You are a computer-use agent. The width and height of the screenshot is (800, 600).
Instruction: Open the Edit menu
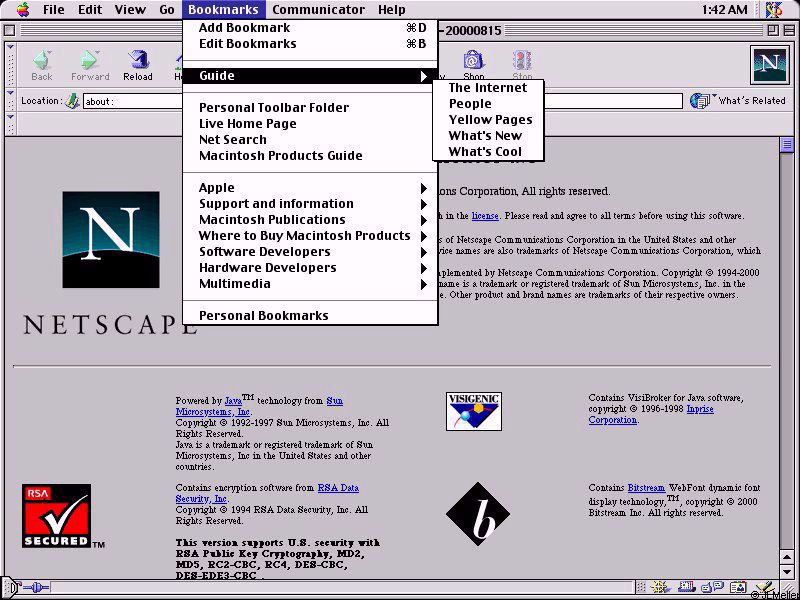click(x=90, y=10)
